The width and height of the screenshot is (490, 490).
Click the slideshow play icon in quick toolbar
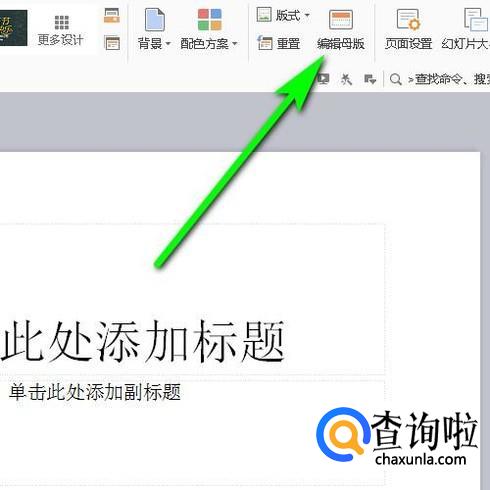tap(323, 79)
